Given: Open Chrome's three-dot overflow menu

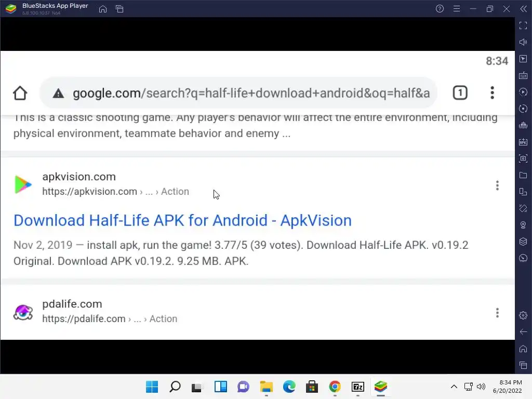Looking at the screenshot, I should pyautogui.click(x=492, y=93).
